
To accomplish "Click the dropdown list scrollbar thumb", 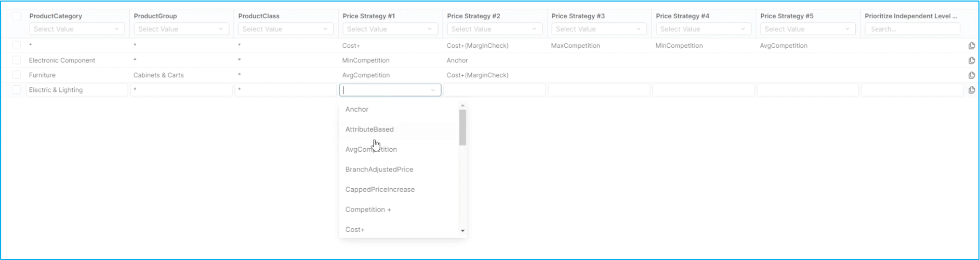I will [462, 127].
